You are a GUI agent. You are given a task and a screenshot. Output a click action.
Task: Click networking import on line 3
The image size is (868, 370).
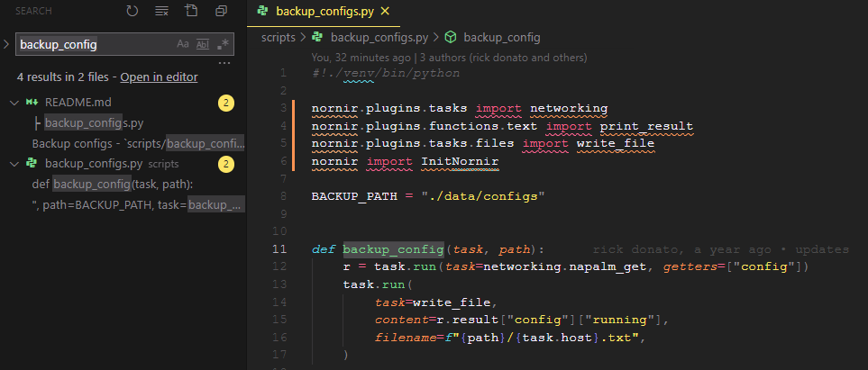click(569, 108)
